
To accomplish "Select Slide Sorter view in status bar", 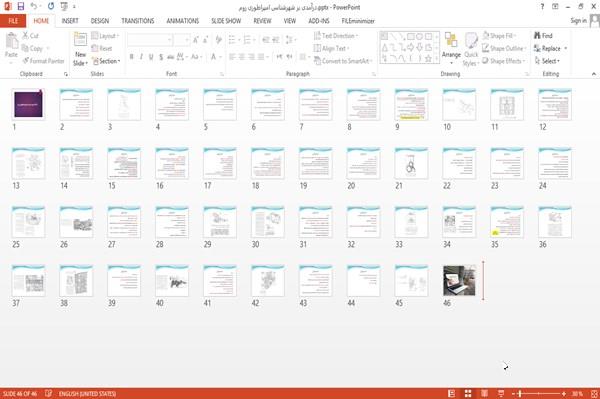I will (468, 394).
